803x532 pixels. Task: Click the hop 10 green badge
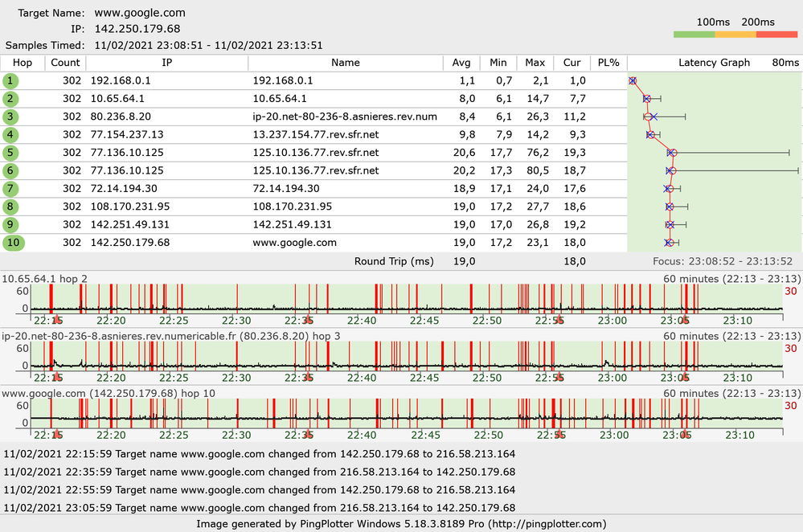pos(14,243)
